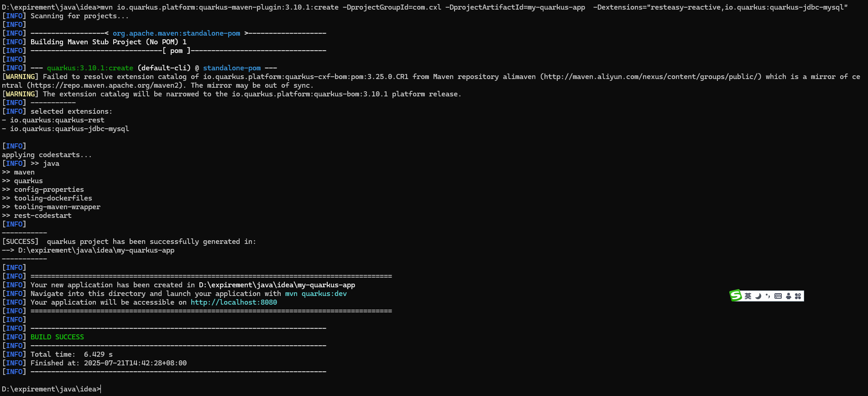
Task: Toggle the 英 Chinese/English input mode
Action: coord(748,296)
